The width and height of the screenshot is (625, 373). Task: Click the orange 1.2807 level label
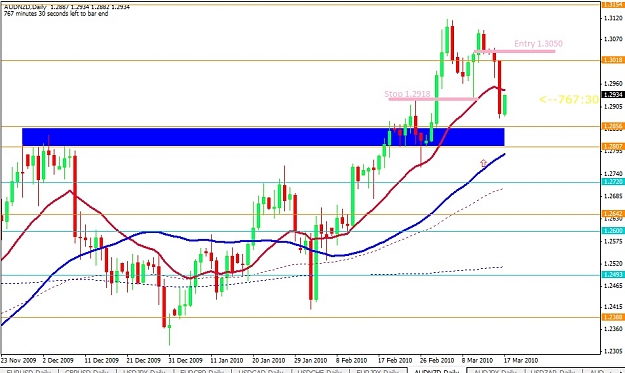[612, 146]
